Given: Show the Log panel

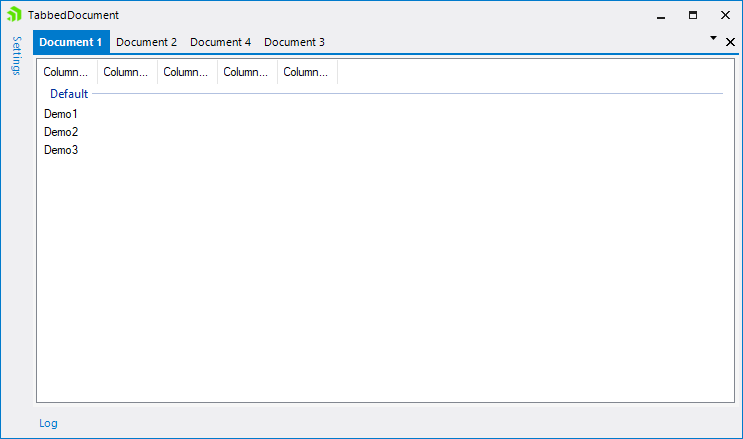Looking at the screenshot, I should (x=48, y=423).
